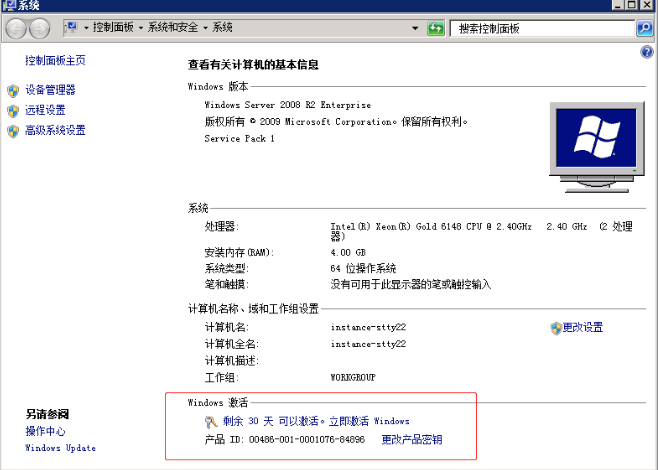Click the search magnifier icon
The width and height of the screenshot is (660, 470).
click(644, 28)
